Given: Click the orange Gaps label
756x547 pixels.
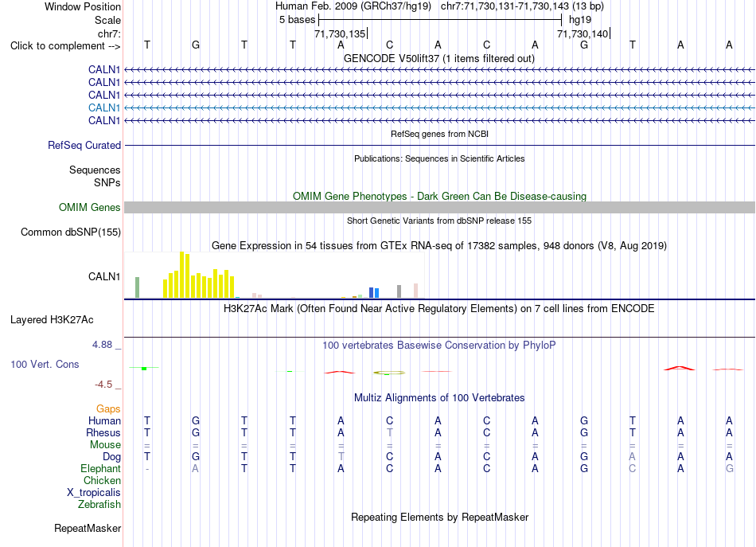Looking at the screenshot, I should click(x=108, y=409).
